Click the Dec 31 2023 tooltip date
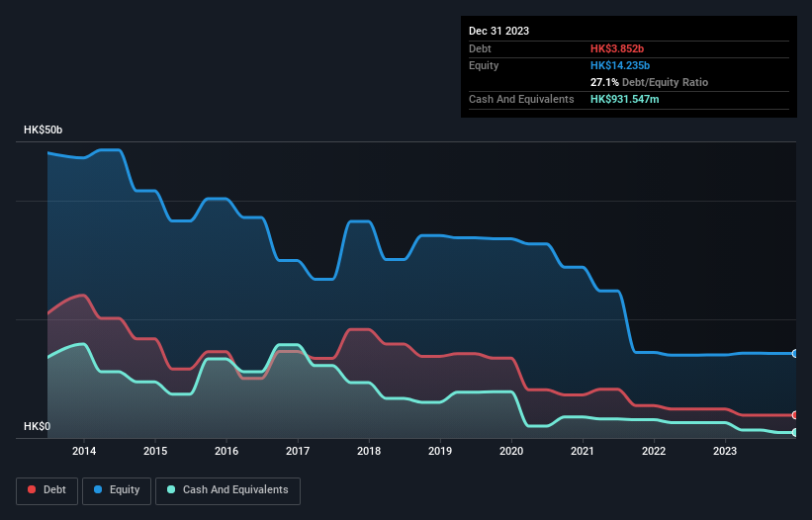 point(498,31)
